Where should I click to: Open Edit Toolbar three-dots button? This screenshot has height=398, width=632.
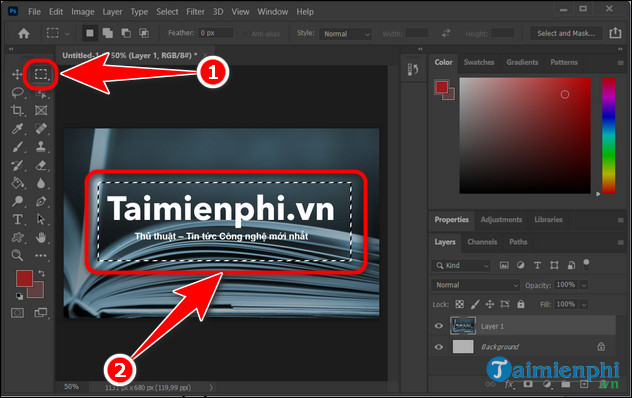pyautogui.click(x=41, y=255)
